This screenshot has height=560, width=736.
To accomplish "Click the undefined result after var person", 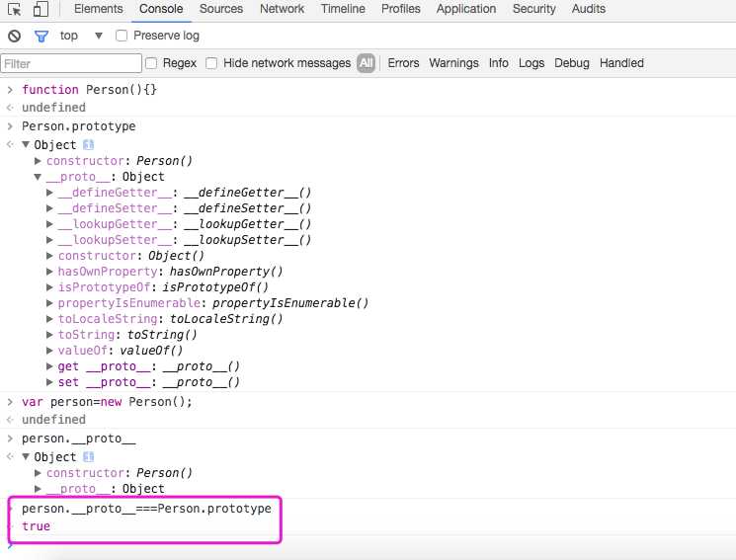I will [x=53, y=420].
